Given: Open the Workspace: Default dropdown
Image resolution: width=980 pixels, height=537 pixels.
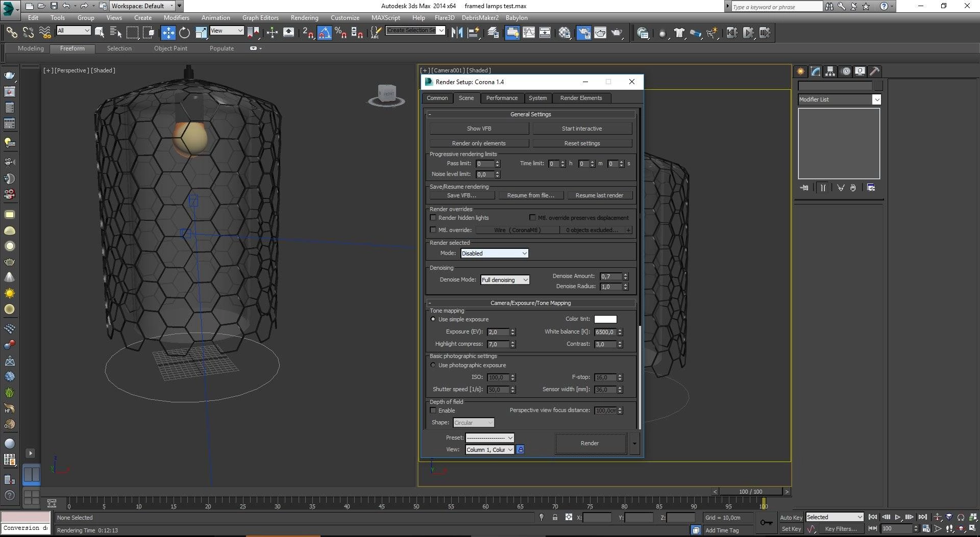Looking at the screenshot, I should point(142,6).
